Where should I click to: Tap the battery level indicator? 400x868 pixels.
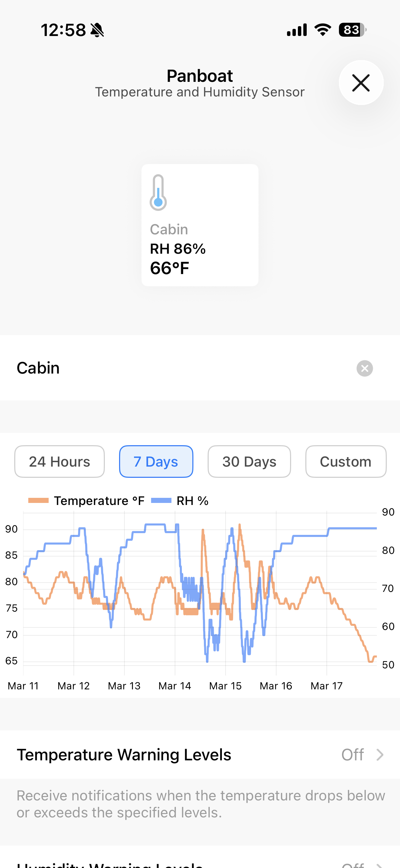(352, 30)
